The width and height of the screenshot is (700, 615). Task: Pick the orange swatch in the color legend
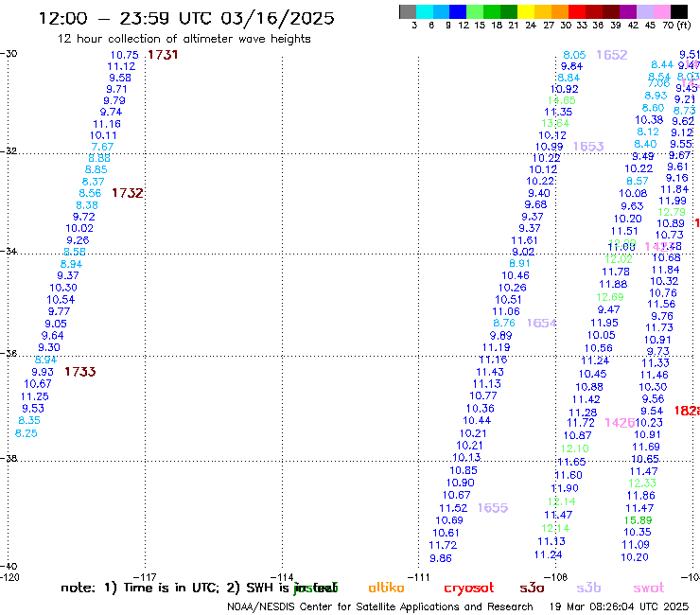560,11
